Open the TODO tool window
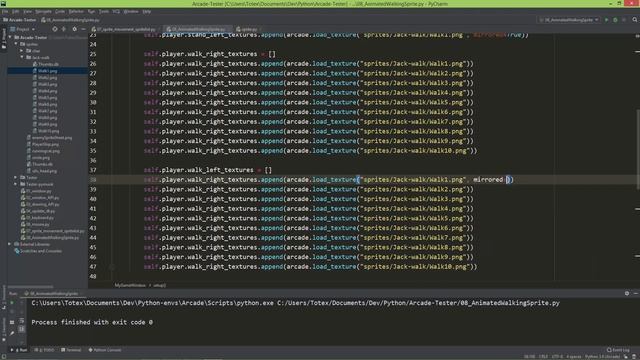The image size is (640, 360). (44, 350)
